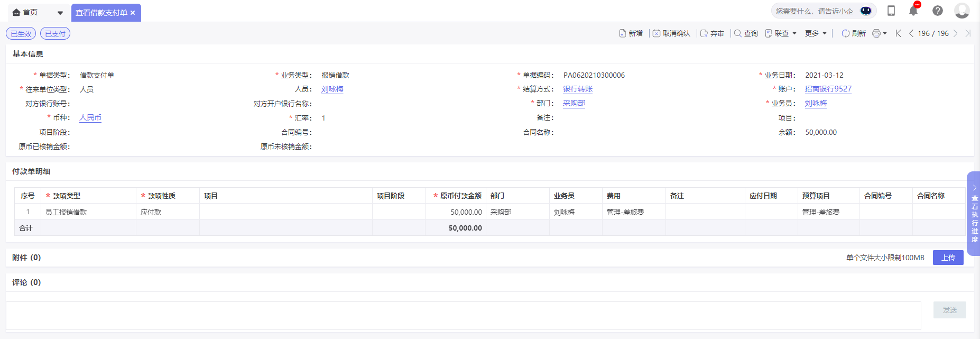980x339 pixels.
Task: Expand the 更多 dropdown menu
Action: [816, 33]
